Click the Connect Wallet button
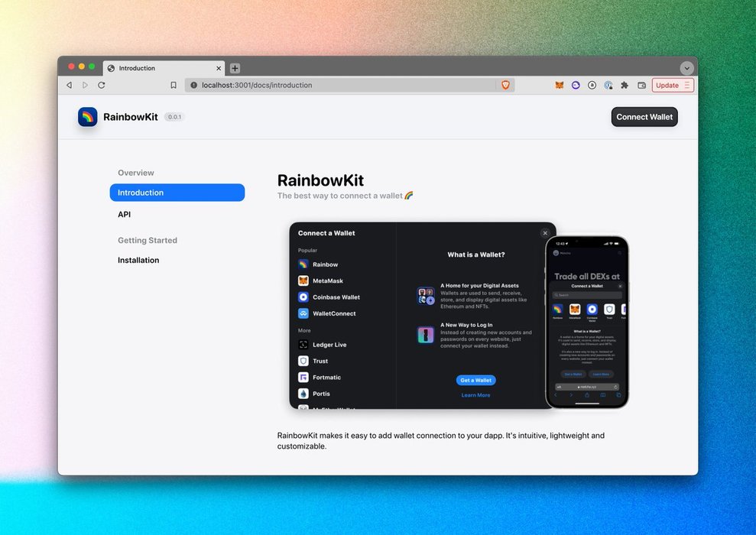Image resolution: width=756 pixels, height=535 pixels. 644,117
